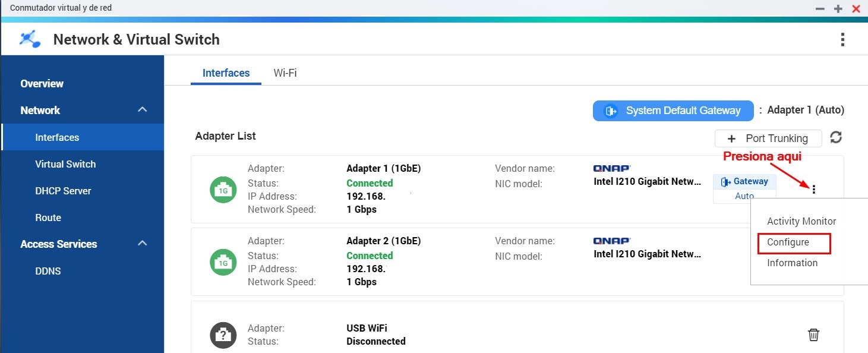Switch to the Wi-Fi tab

pos(285,73)
